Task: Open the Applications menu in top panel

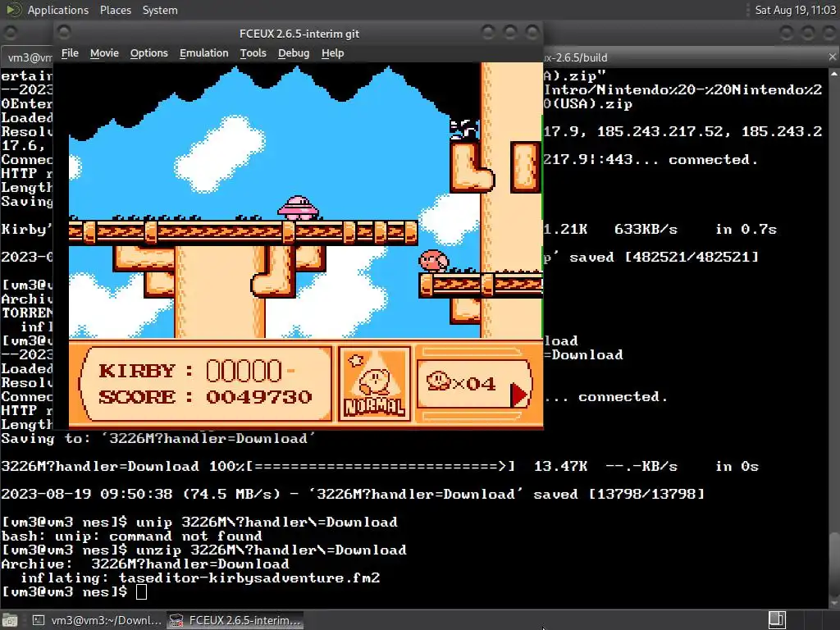Action: tap(58, 10)
